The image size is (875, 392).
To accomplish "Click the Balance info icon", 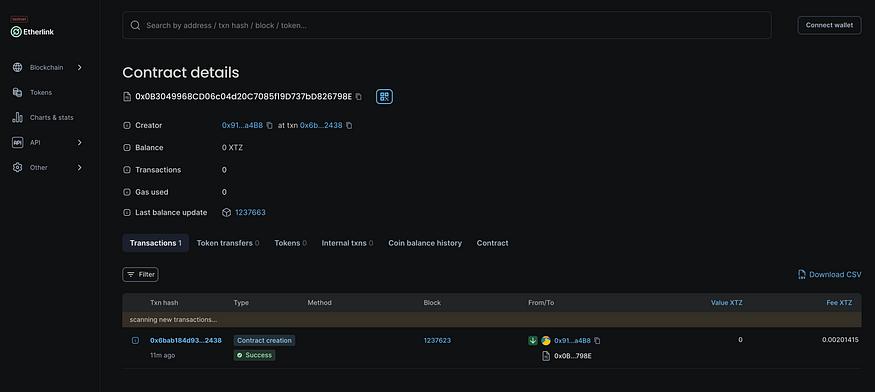I will (x=126, y=148).
